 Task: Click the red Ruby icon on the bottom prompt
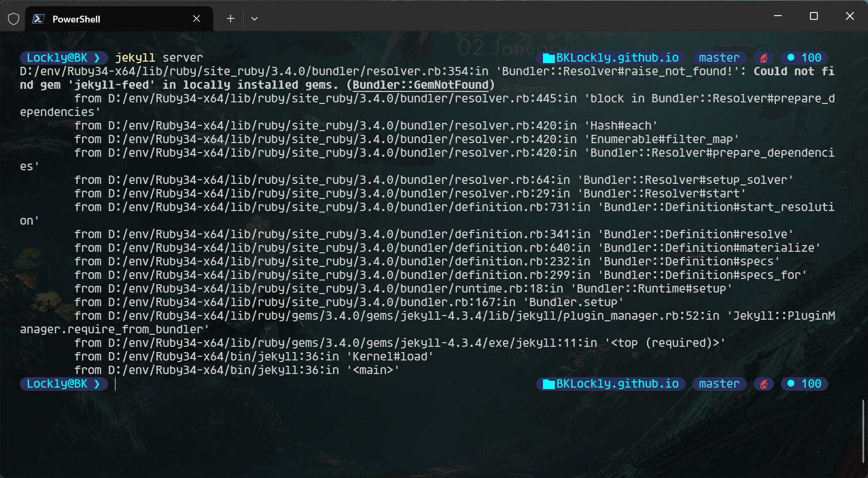click(x=763, y=384)
